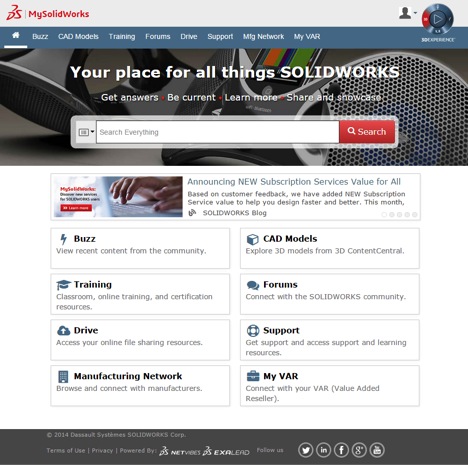This screenshot has width=468, height=465.
Task: Click the My VAR briefcase icon
Action: pyautogui.click(x=253, y=376)
